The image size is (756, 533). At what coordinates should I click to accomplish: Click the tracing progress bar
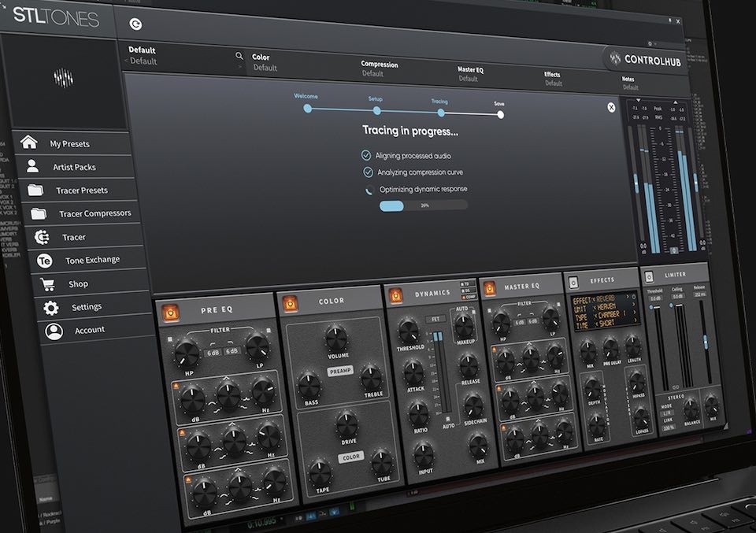coord(424,205)
